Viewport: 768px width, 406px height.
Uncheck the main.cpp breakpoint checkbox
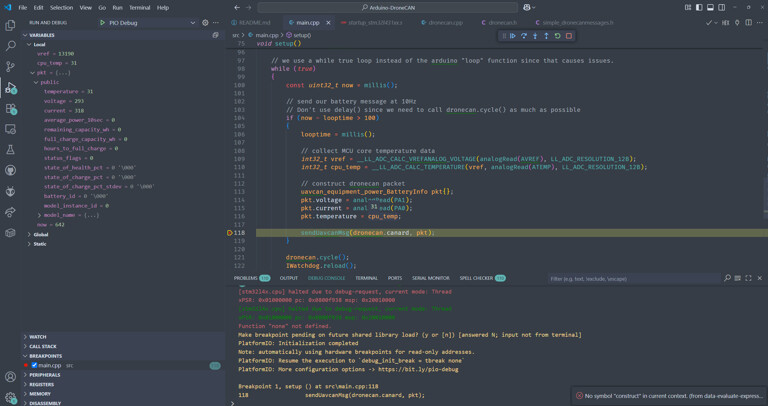[x=34, y=365]
